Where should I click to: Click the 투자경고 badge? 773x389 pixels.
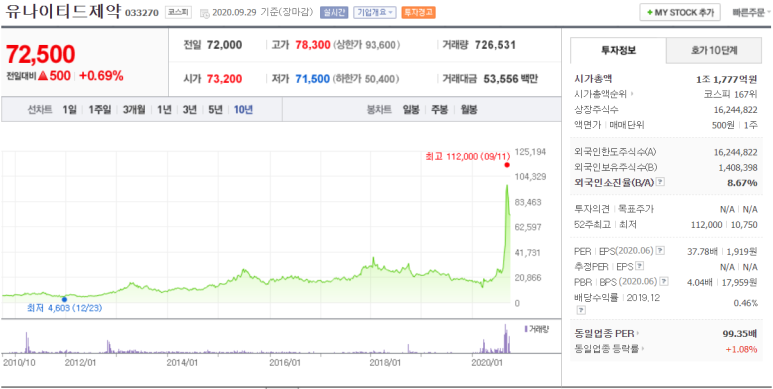click(419, 12)
